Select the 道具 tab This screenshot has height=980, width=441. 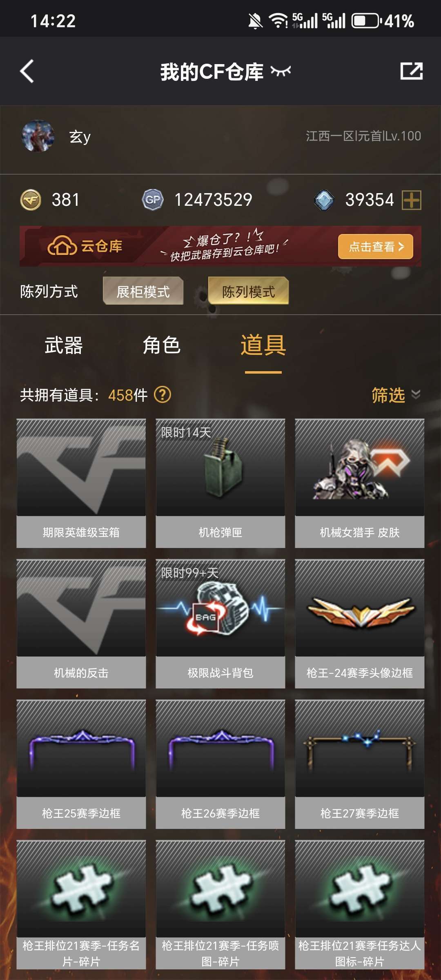point(263,345)
